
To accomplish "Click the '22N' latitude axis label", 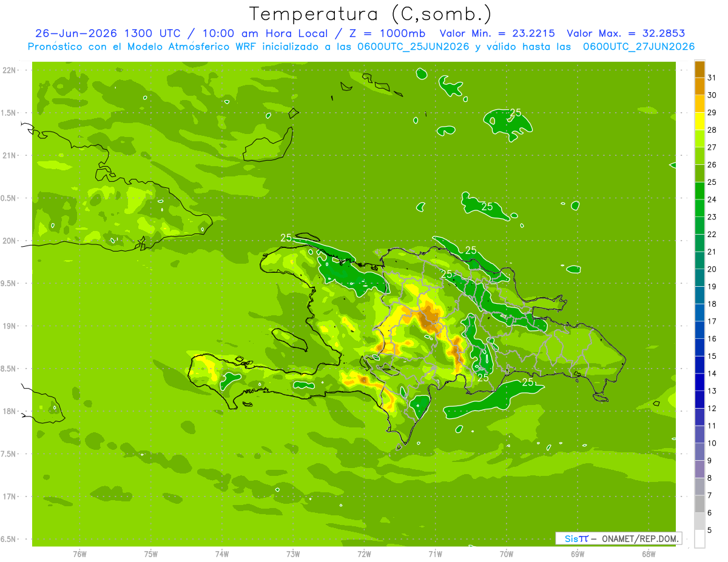I will (x=9, y=70).
